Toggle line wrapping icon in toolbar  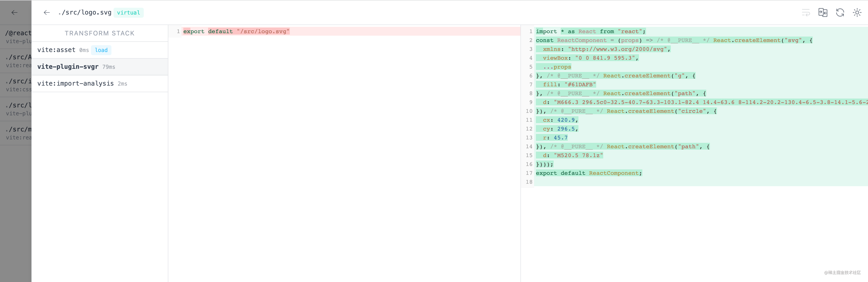point(806,13)
